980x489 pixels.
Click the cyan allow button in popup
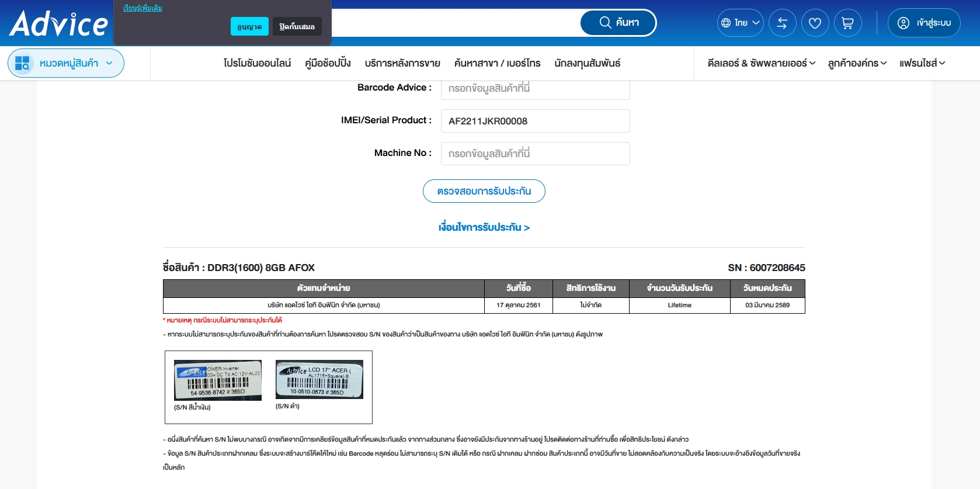(x=249, y=26)
